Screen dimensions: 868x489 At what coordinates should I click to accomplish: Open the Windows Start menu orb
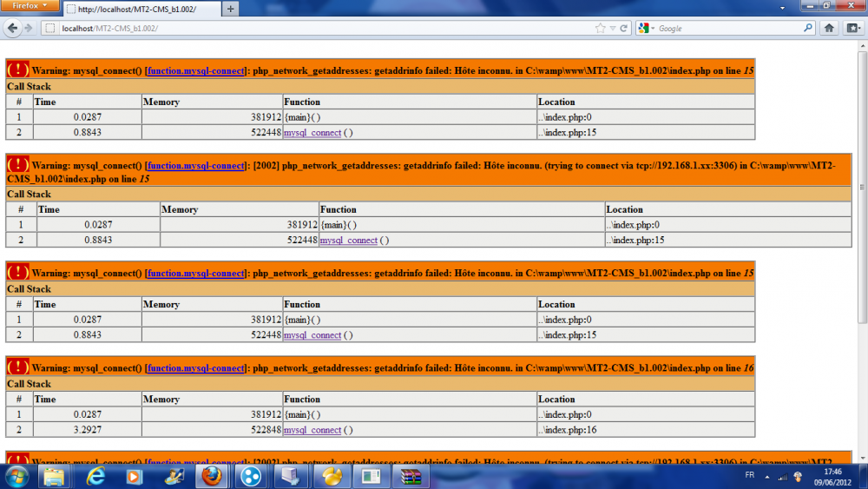(16, 476)
